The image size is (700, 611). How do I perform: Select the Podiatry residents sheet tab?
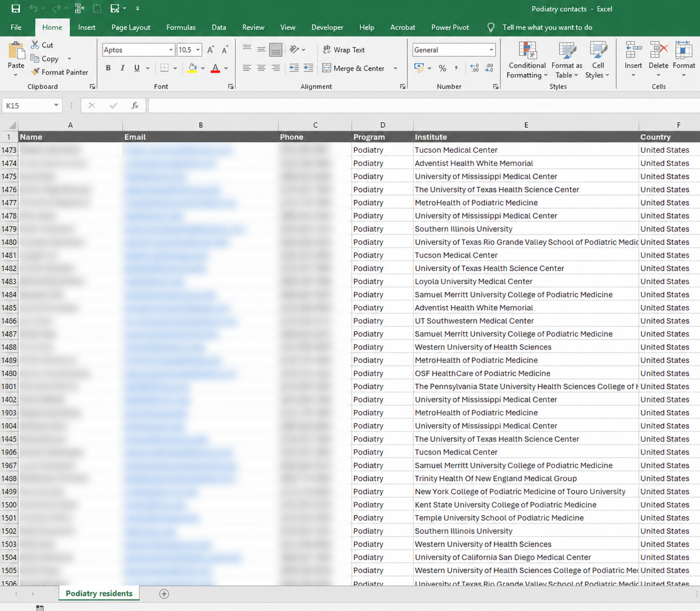point(99,593)
